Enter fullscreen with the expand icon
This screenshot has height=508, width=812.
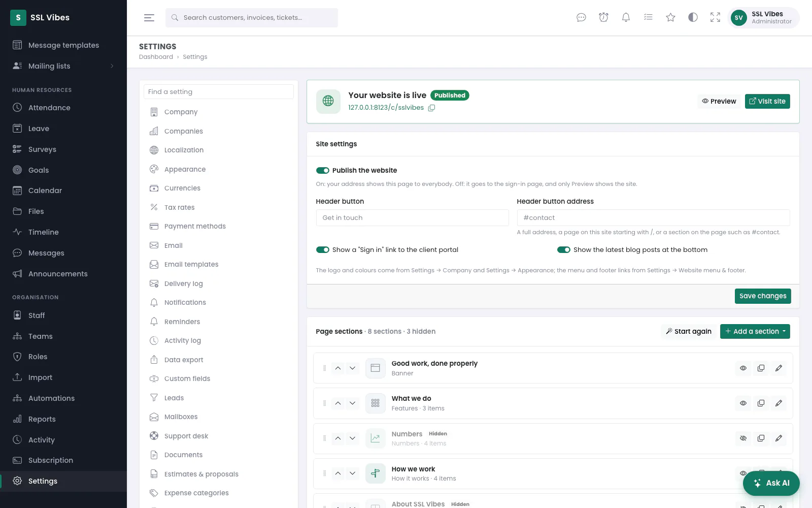coord(715,18)
